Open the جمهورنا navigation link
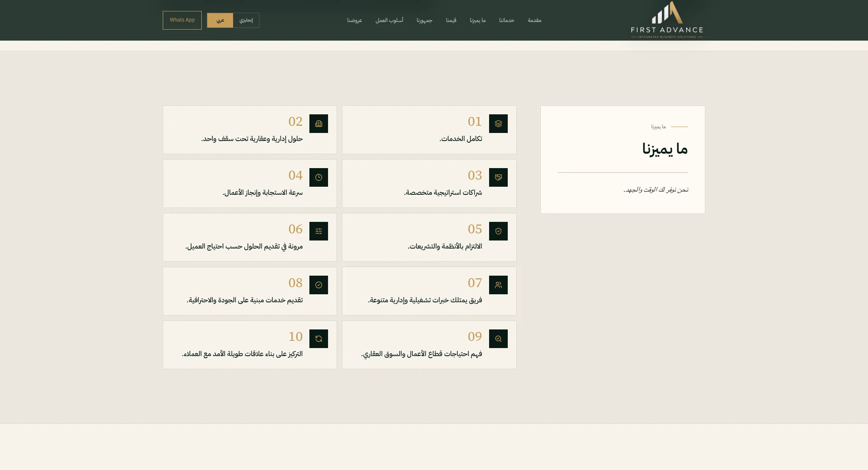Screen dimensions: 868x470 pyautogui.click(x=424, y=20)
